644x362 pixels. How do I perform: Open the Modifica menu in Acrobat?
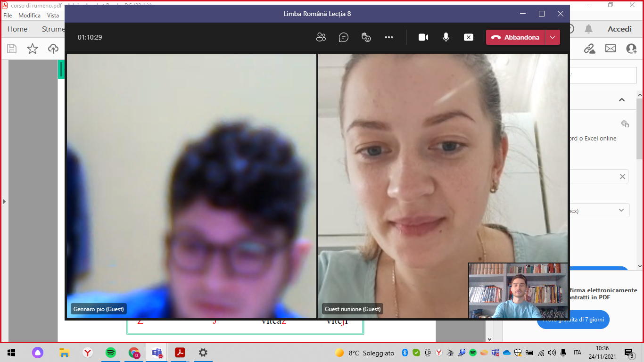point(29,16)
